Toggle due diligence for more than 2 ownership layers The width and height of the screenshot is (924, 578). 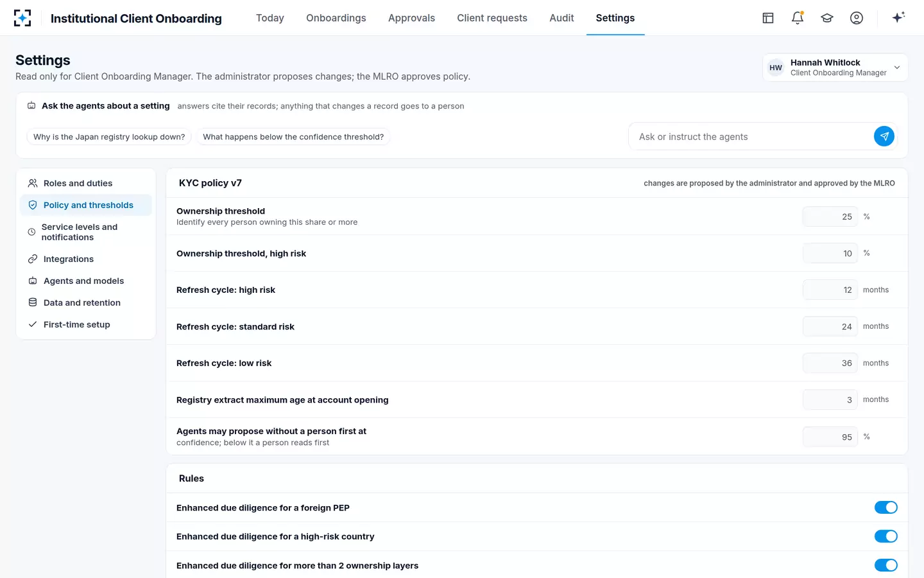point(886,565)
